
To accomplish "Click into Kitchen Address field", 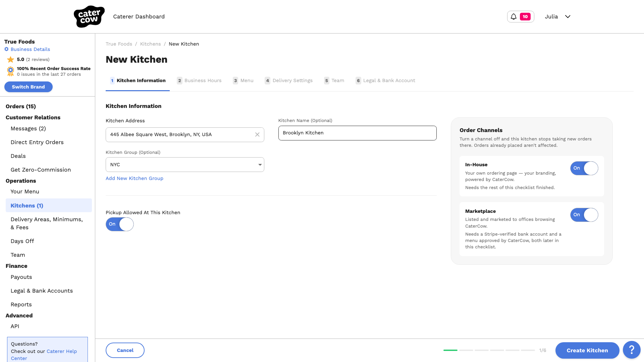I will (185, 135).
